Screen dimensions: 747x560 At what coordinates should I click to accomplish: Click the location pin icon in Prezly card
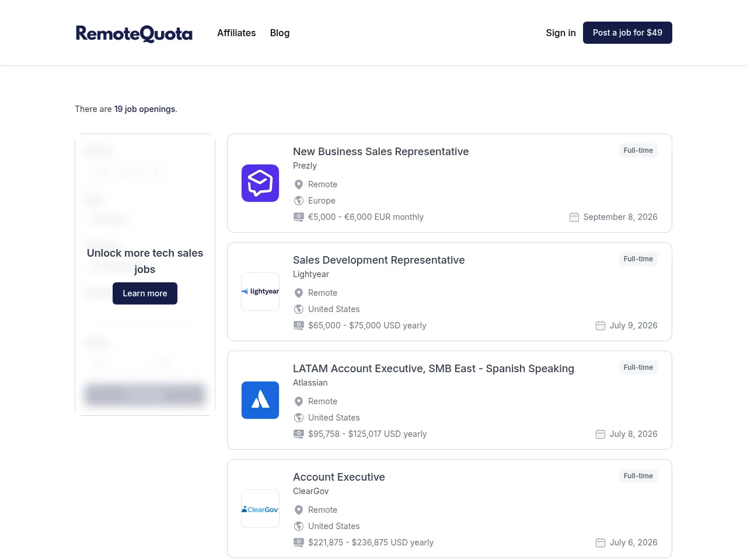point(299,184)
